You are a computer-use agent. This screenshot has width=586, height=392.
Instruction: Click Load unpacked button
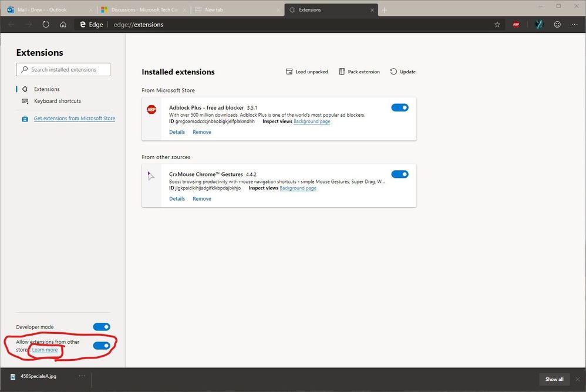(307, 72)
